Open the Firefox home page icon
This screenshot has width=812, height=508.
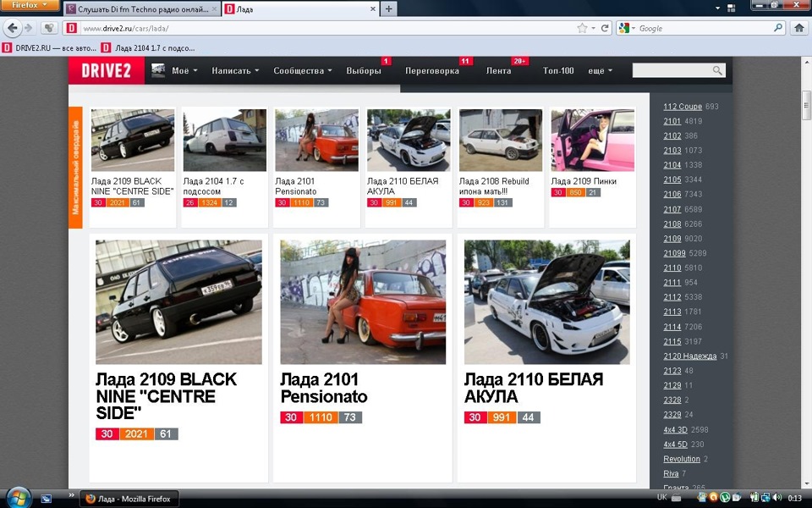coord(798,28)
